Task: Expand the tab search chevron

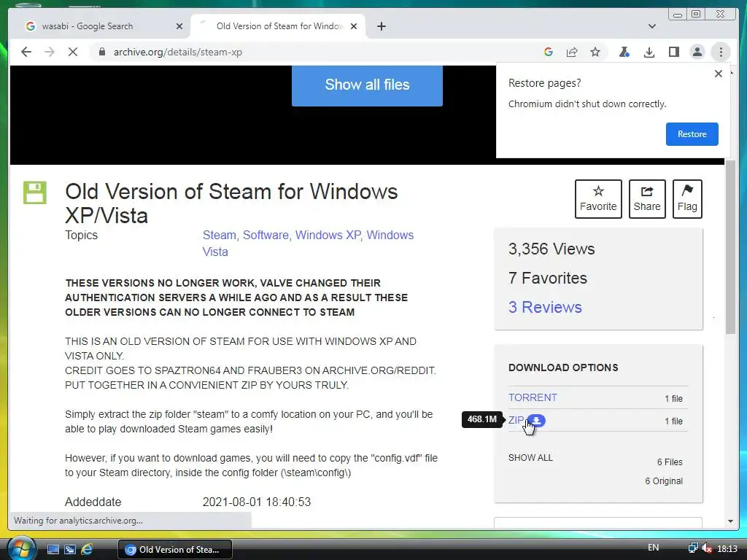Action: click(652, 26)
